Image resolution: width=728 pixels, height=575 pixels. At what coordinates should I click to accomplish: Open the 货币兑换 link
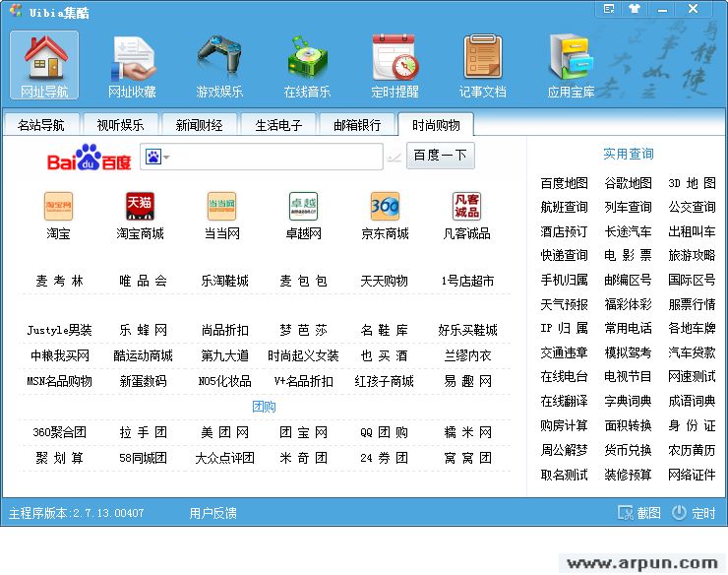[629, 450]
